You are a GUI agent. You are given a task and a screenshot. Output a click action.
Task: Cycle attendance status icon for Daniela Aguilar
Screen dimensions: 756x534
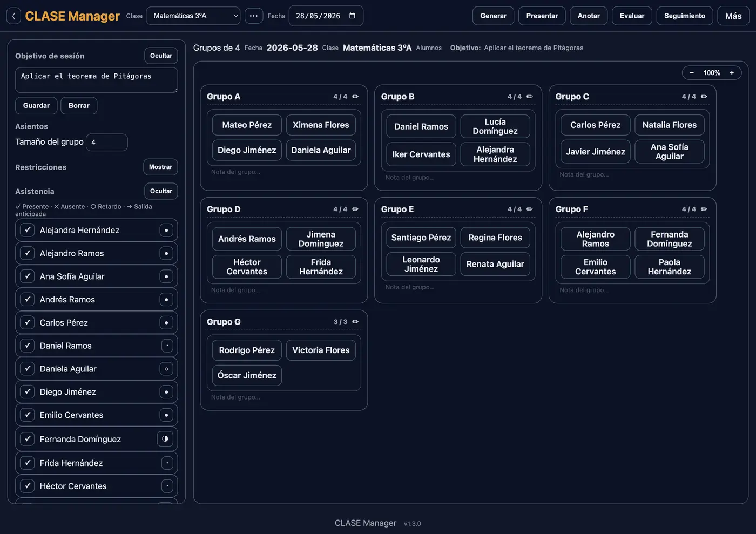pos(166,369)
